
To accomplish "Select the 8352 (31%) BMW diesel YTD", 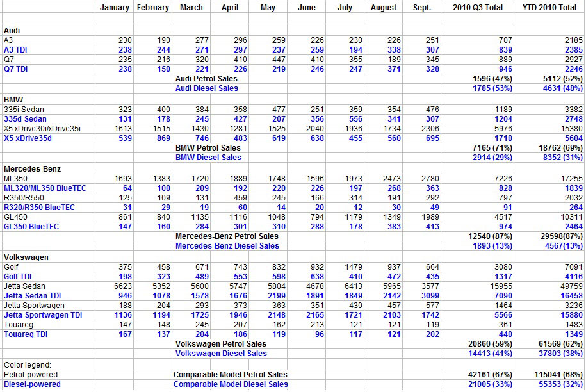I will 562,158.
